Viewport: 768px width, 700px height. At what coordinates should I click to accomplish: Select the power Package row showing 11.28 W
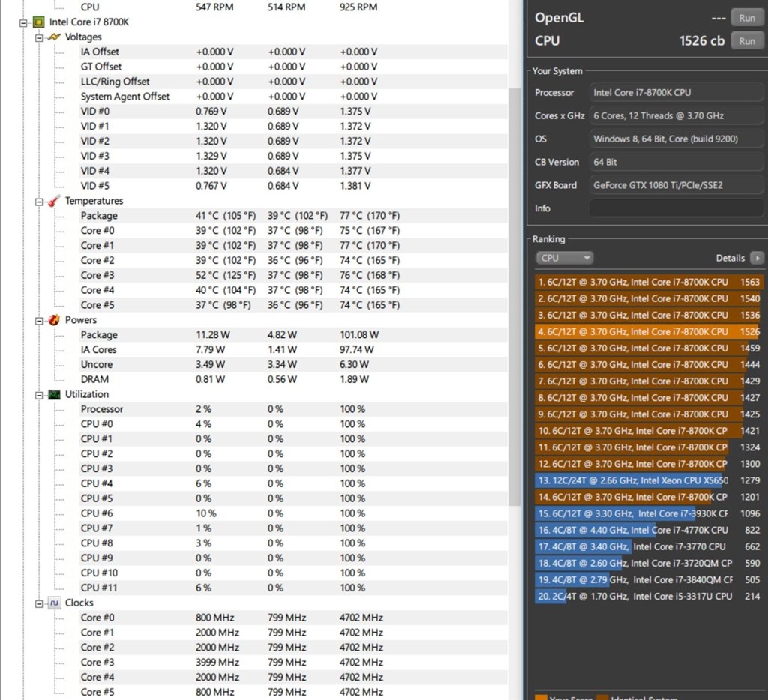coord(293,335)
